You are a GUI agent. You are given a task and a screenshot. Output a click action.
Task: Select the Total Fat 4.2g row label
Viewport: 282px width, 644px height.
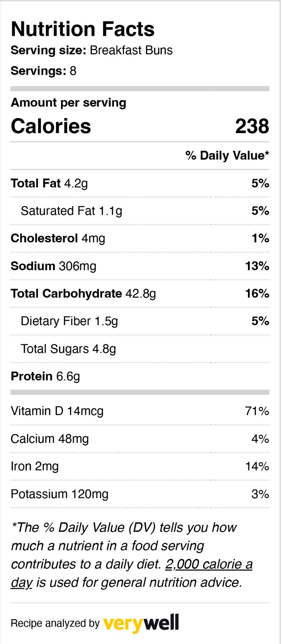[x=49, y=184]
